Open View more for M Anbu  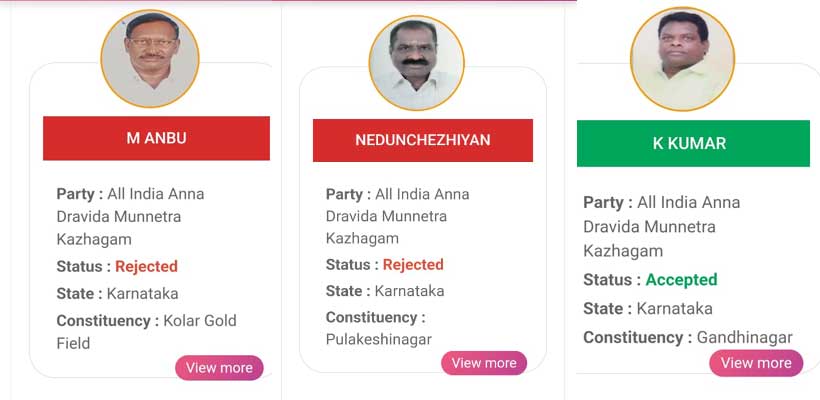[219, 368]
